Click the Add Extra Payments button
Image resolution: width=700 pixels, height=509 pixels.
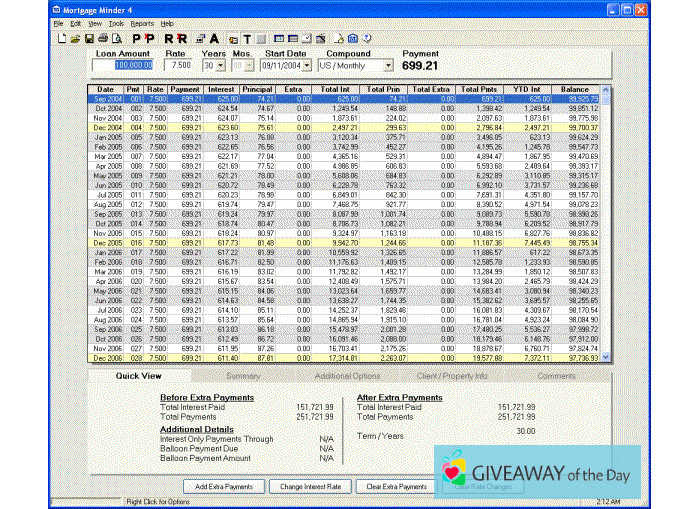(x=223, y=486)
